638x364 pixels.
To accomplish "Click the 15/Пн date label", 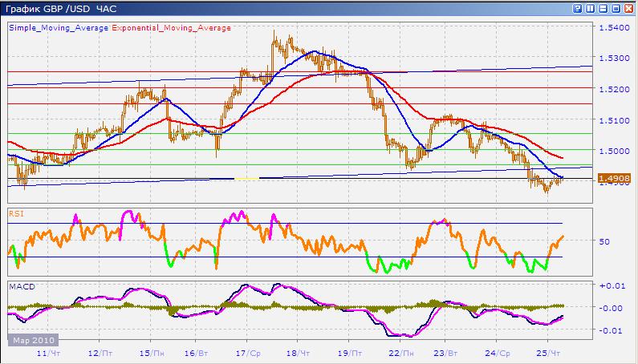I will coord(152,353).
